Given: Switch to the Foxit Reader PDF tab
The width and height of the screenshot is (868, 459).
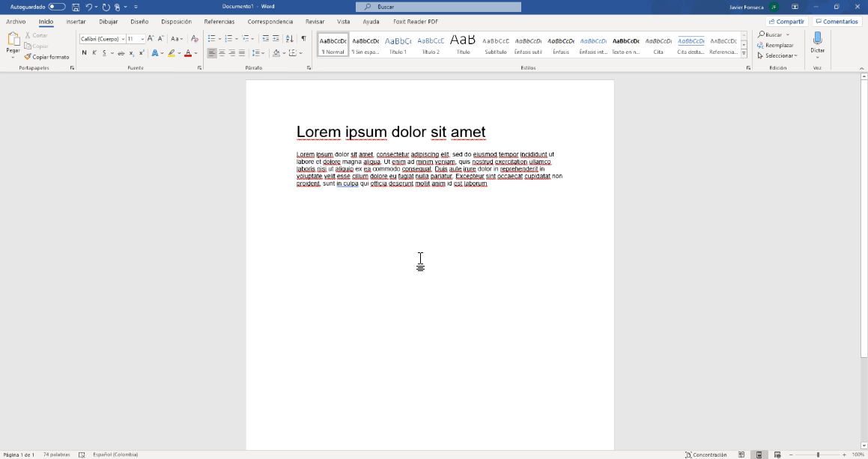Looking at the screenshot, I should 416,22.
